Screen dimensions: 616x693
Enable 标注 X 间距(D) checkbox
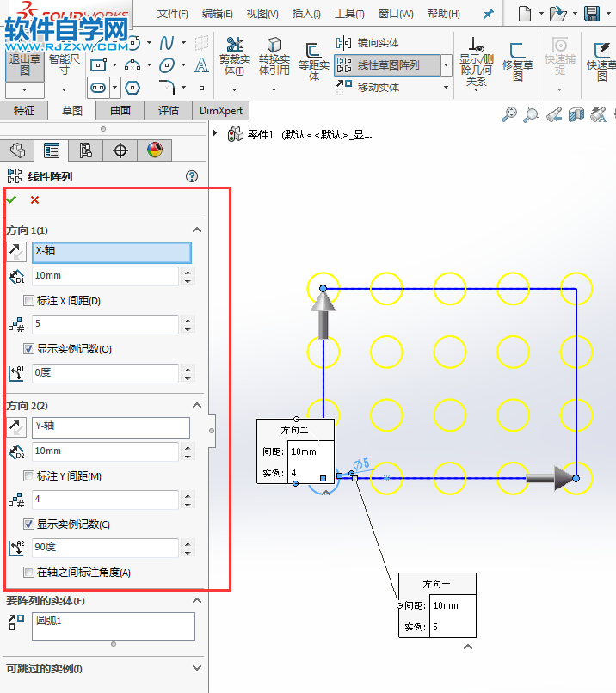(x=28, y=301)
